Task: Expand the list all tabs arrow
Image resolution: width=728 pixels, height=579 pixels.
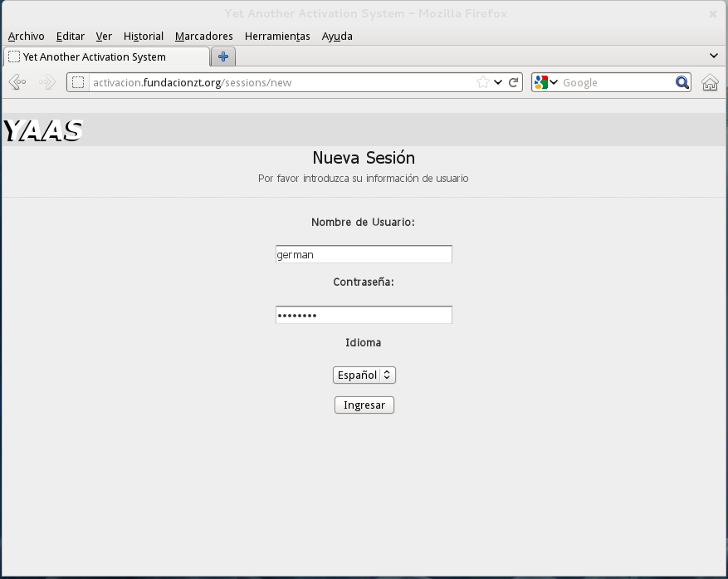Action: pos(714,56)
